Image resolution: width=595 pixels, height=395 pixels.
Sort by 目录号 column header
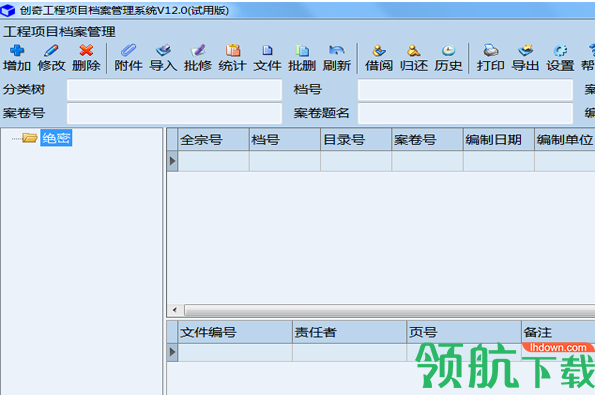click(356, 140)
